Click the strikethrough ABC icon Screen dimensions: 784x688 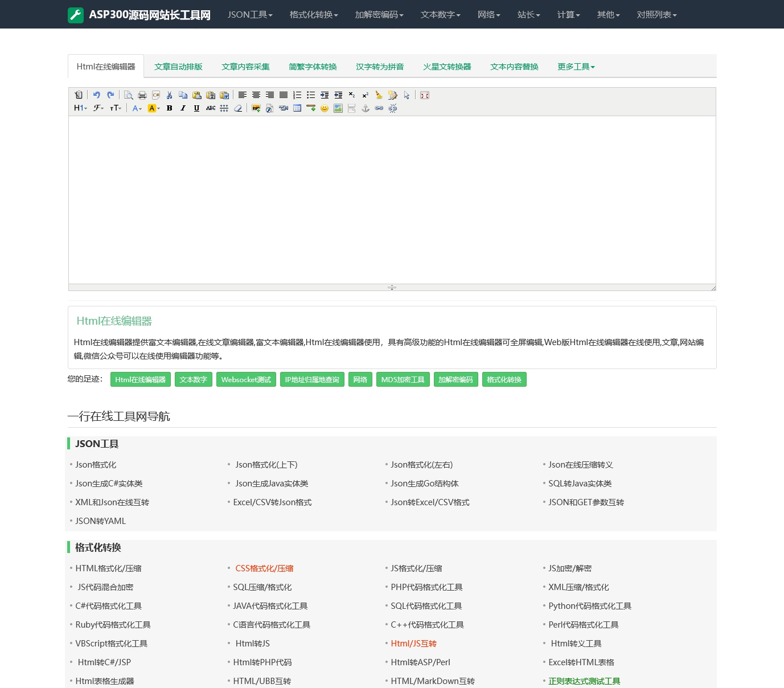pos(211,108)
